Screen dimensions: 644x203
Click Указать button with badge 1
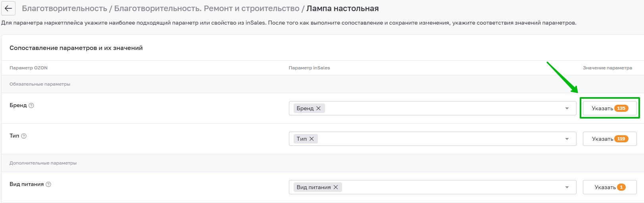(610, 187)
